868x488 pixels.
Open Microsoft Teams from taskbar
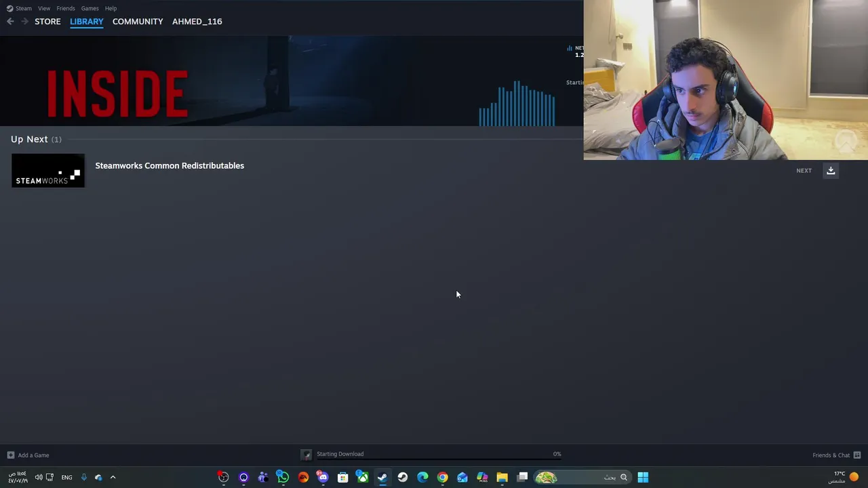263,477
